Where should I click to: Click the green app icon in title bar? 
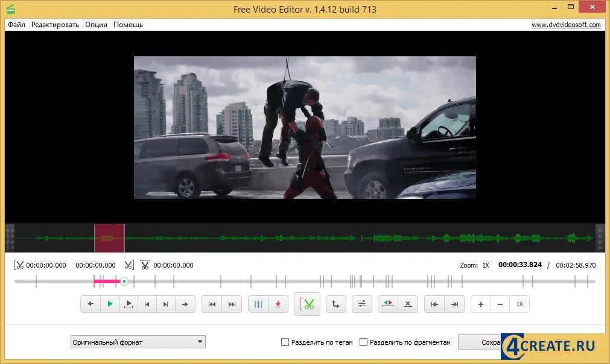[x=10, y=9]
